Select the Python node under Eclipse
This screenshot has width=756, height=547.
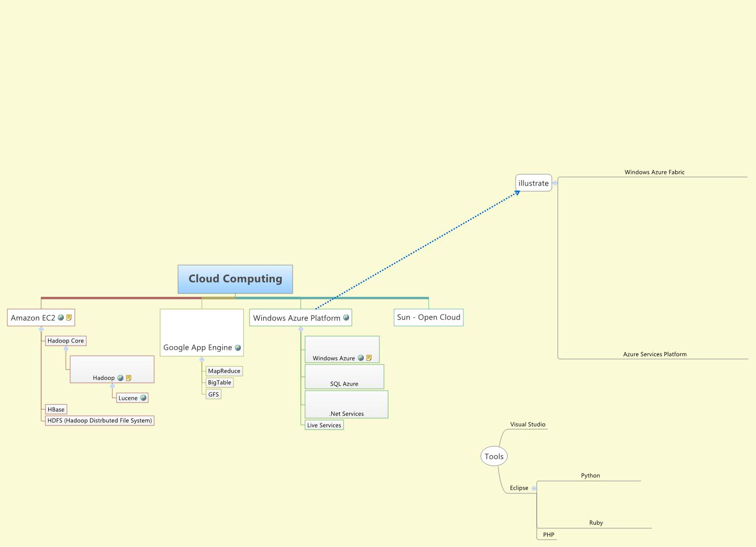[591, 475]
